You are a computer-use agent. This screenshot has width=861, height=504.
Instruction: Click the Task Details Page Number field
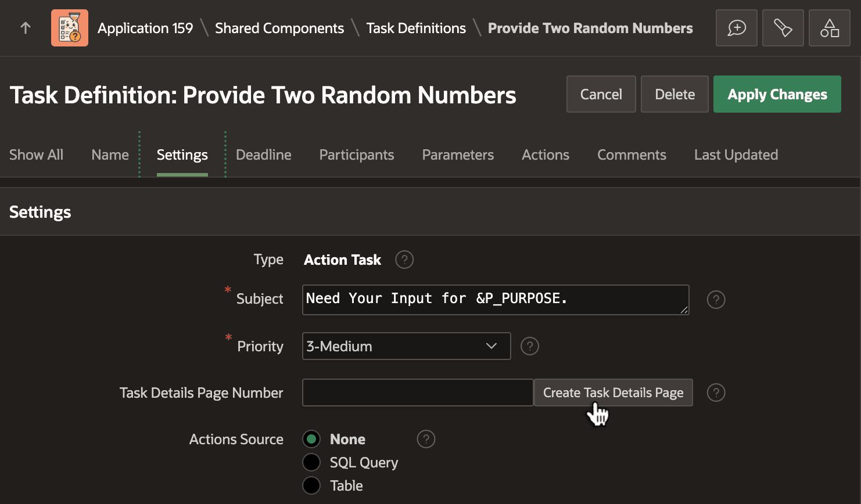(418, 393)
